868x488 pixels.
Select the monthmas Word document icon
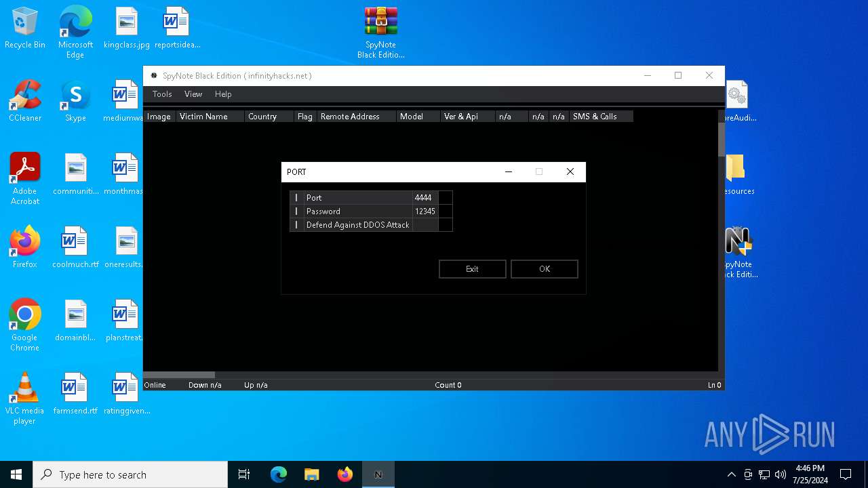124,175
